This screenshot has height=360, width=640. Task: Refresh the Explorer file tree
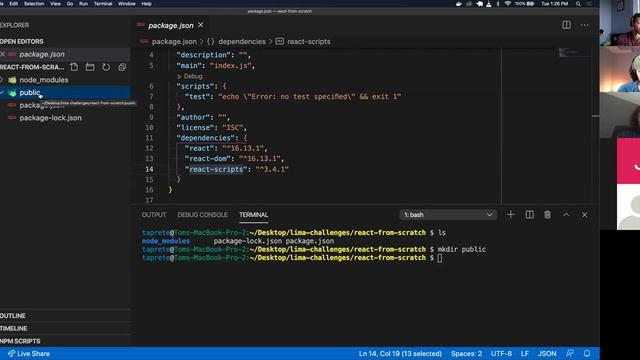[x=106, y=67]
